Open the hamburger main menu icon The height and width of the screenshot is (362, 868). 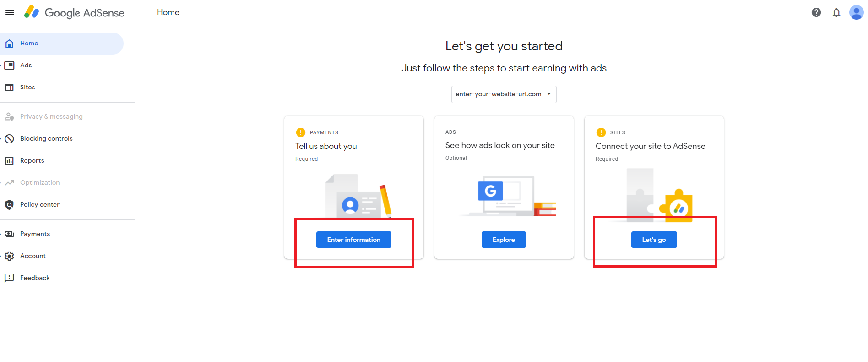point(10,12)
